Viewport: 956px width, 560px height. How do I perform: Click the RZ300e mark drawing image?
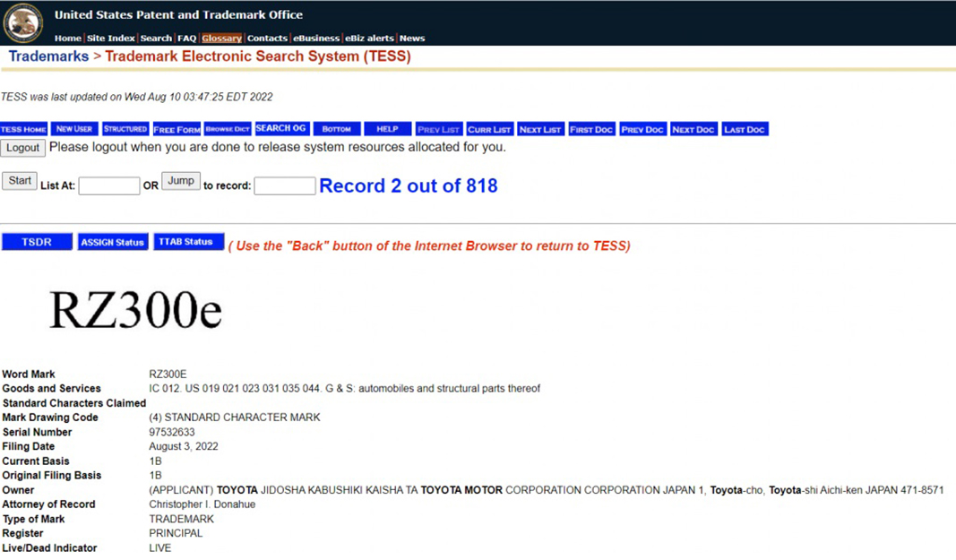click(x=135, y=310)
